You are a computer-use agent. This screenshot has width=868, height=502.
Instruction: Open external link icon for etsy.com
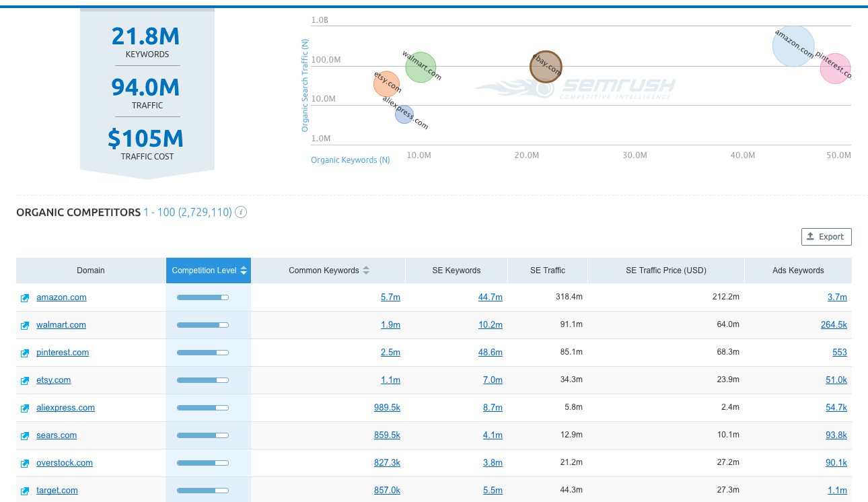pyautogui.click(x=25, y=381)
